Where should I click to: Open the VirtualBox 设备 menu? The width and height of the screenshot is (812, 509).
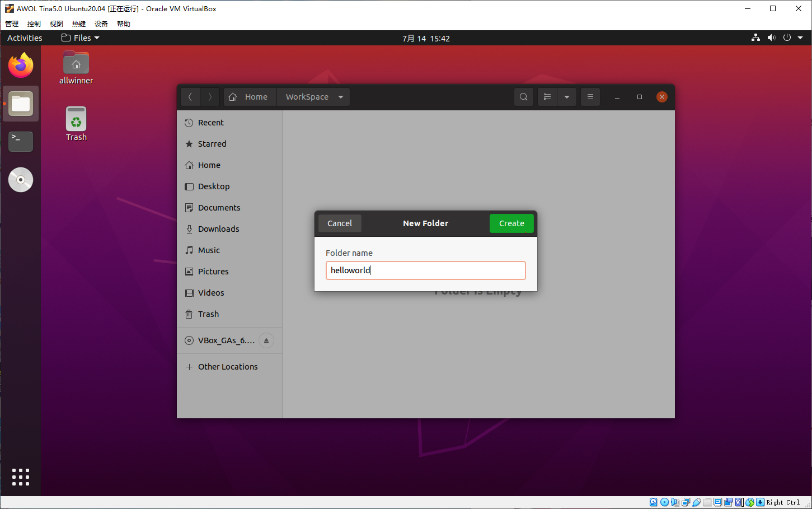point(101,24)
